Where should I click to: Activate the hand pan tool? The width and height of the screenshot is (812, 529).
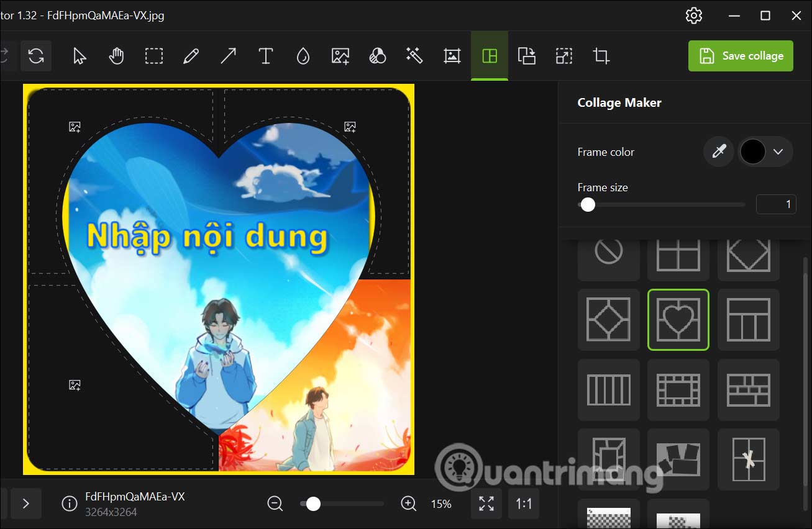click(x=116, y=56)
